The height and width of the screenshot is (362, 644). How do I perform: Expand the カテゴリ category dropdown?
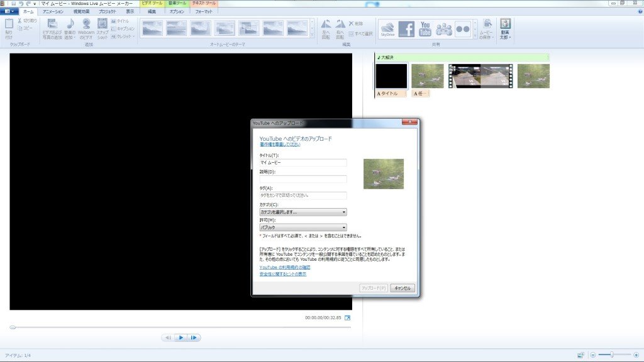pos(303,212)
